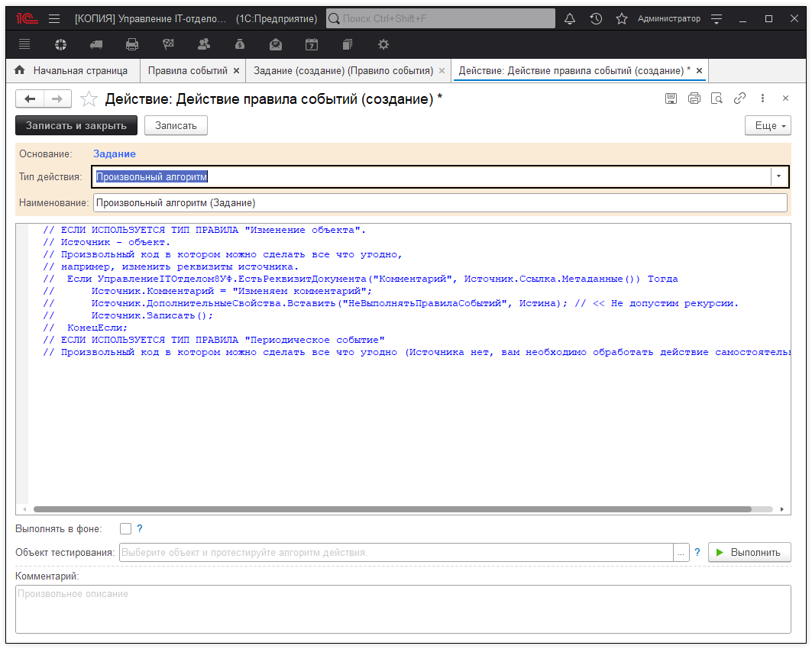Open the calendar section icon
Screen dimensions: 812x649
pos(311,44)
